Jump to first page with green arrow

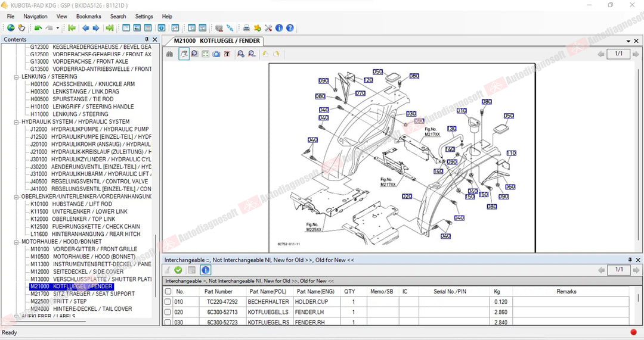pyautogui.click(x=72, y=28)
